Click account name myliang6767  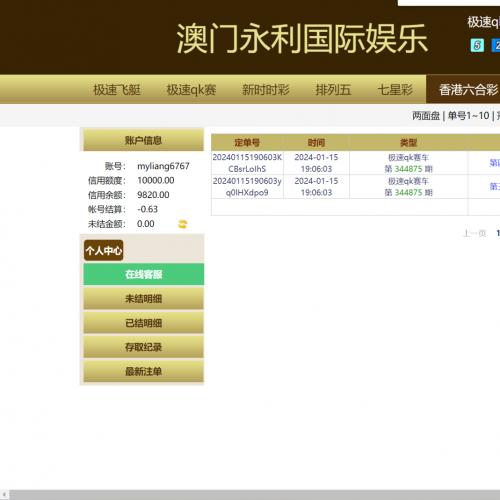163,166
